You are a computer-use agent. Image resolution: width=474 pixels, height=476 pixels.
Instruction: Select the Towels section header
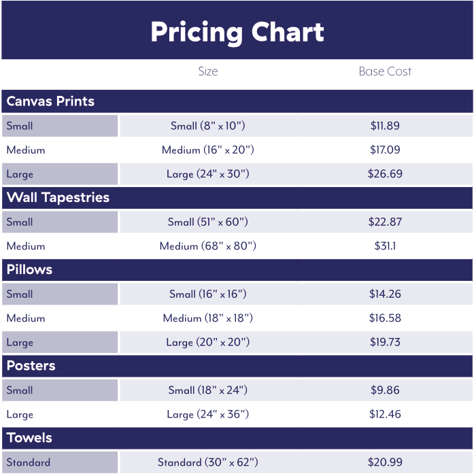(29, 438)
